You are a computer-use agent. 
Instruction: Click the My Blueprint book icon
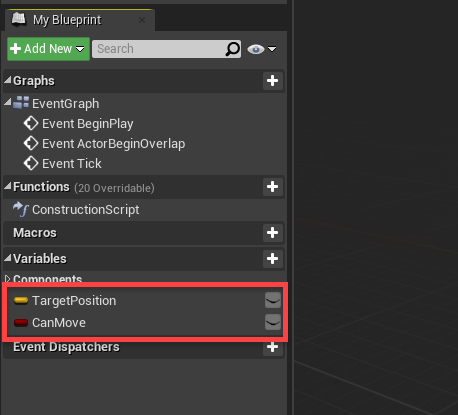click(19, 19)
